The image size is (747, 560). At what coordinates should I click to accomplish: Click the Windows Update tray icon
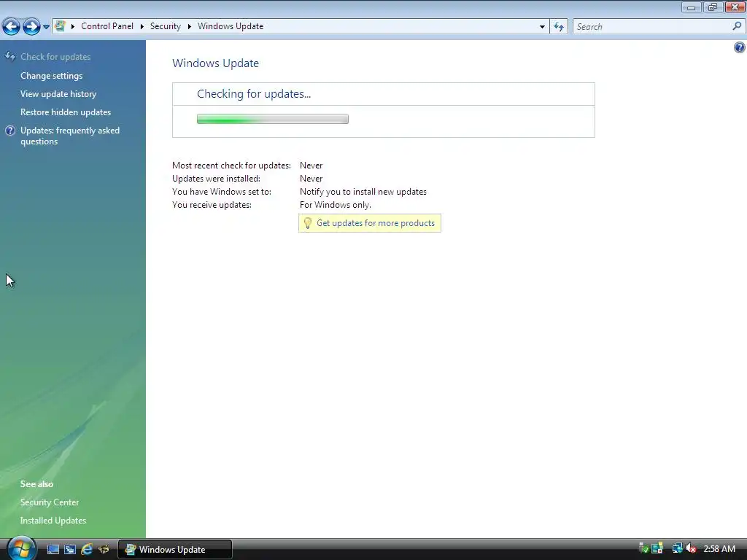658,548
